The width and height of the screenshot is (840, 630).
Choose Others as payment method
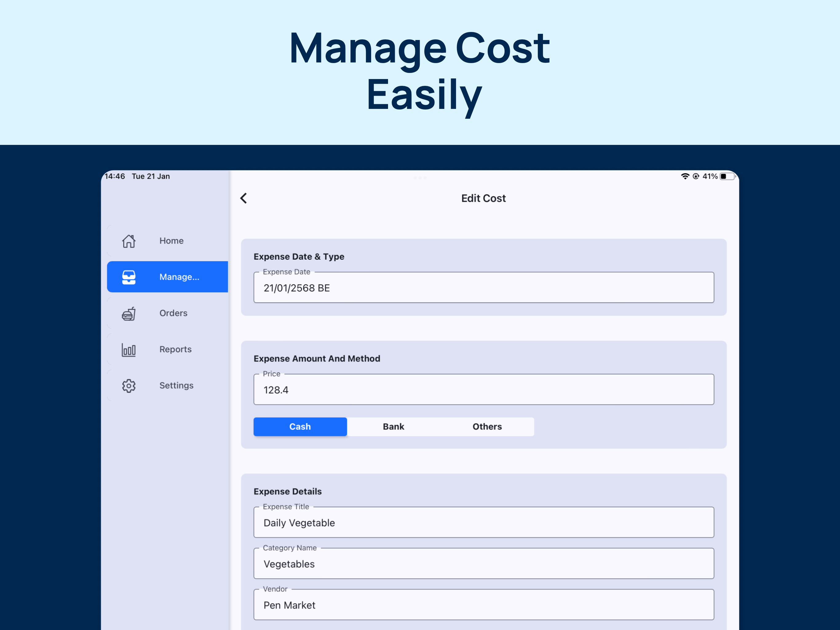pos(487,426)
